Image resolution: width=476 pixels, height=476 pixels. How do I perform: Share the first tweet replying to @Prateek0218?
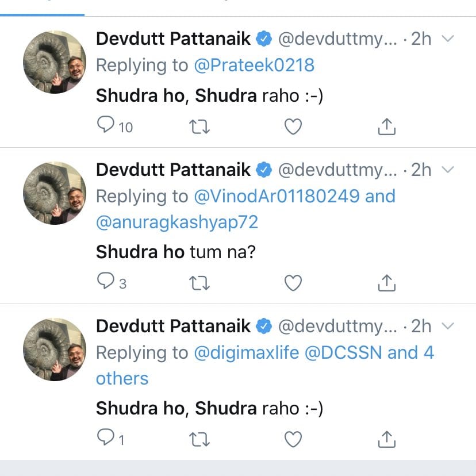[x=387, y=126]
